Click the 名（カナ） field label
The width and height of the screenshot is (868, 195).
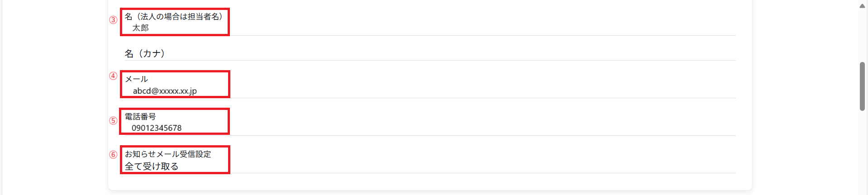145,54
